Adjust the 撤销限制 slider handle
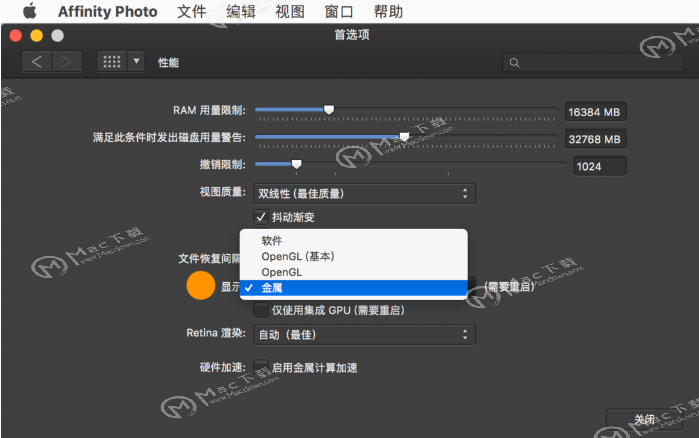 pyautogui.click(x=296, y=164)
